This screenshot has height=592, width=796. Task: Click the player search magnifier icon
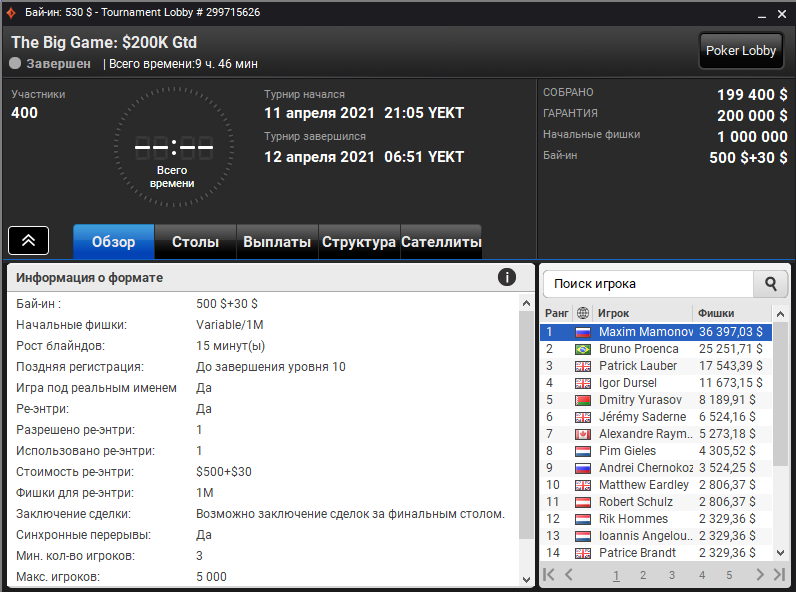pyautogui.click(x=770, y=284)
